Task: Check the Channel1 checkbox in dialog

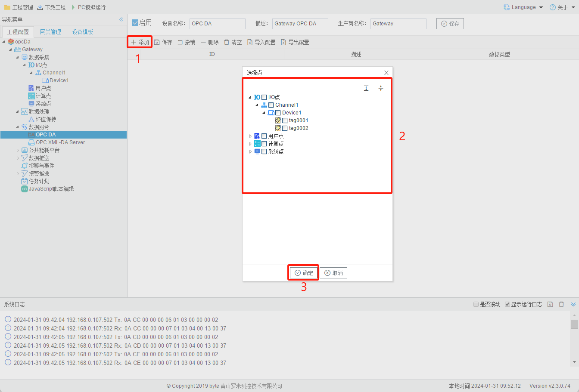Action: point(271,105)
